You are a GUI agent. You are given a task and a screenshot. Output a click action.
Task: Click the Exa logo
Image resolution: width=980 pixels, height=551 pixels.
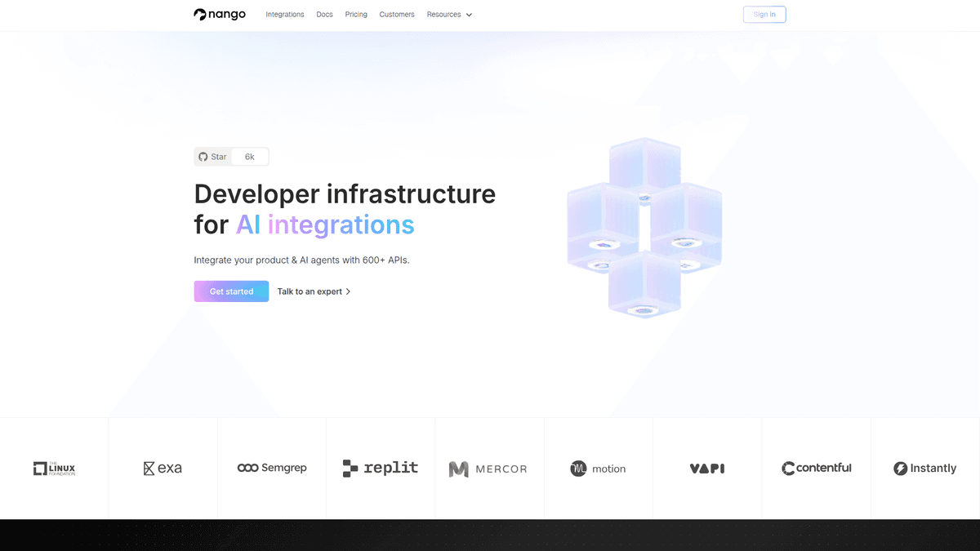click(x=163, y=469)
